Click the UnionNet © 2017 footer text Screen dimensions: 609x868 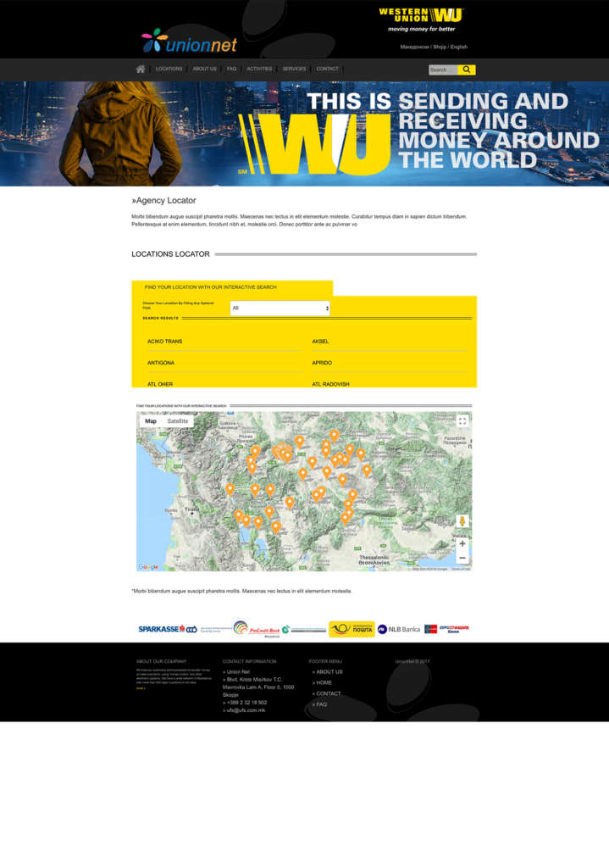click(x=412, y=661)
